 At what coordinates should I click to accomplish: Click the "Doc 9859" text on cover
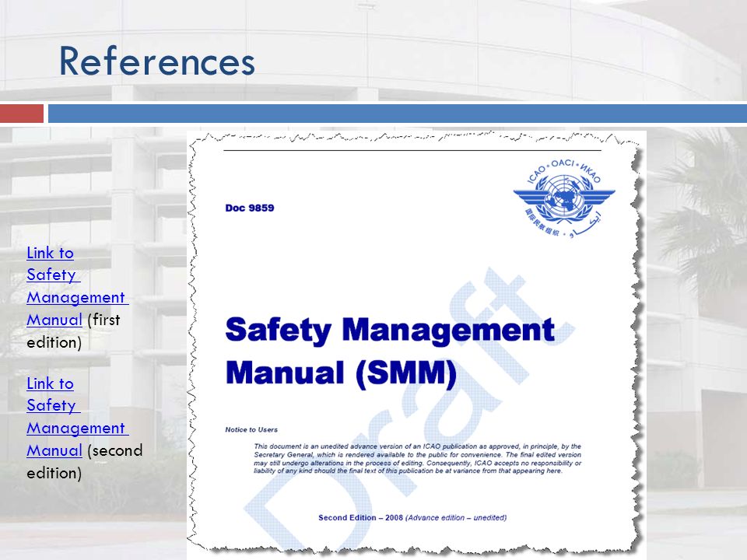[250, 208]
